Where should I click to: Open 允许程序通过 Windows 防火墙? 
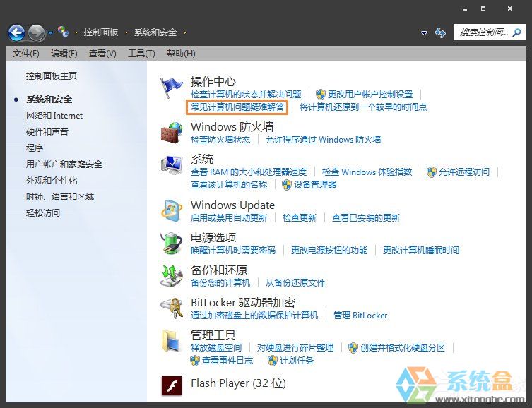323,140
